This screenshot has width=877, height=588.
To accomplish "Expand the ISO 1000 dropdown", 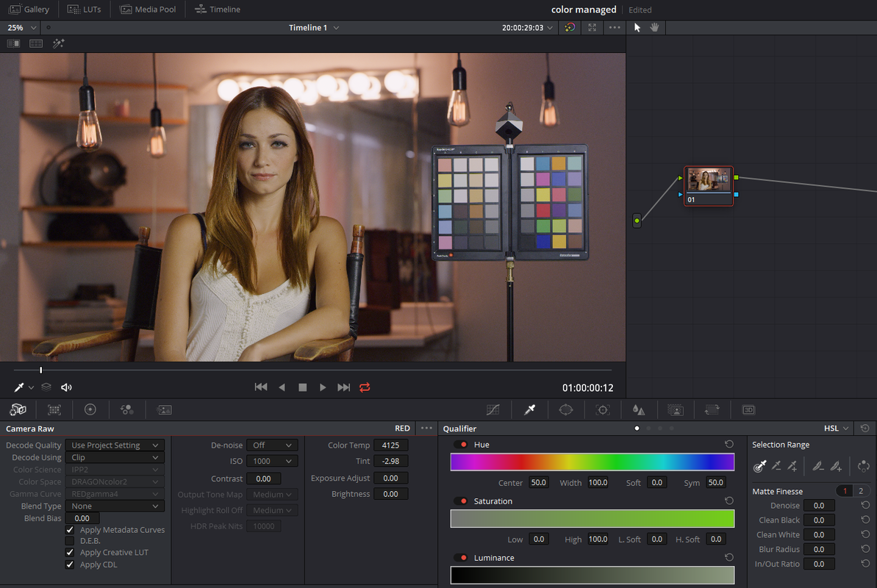I will coord(272,461).
